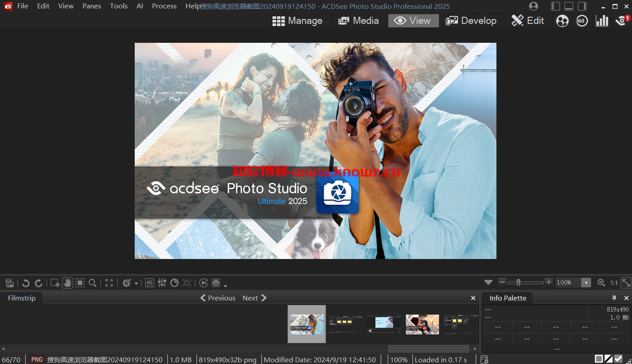
Task: Click the white square status bar icon
Action: [x=599, y=359]
